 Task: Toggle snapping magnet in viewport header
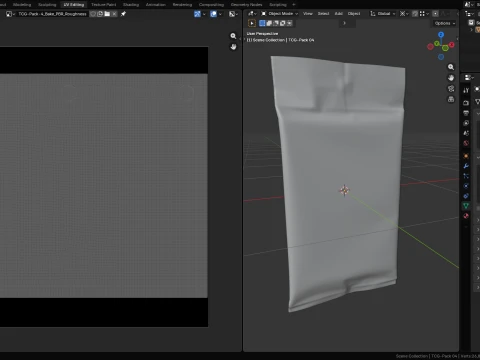click(415, 14)
